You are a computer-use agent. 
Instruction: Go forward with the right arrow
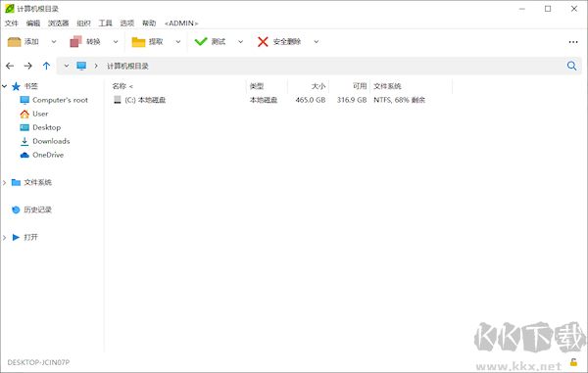pyautogui.click(x=27, y=66)
